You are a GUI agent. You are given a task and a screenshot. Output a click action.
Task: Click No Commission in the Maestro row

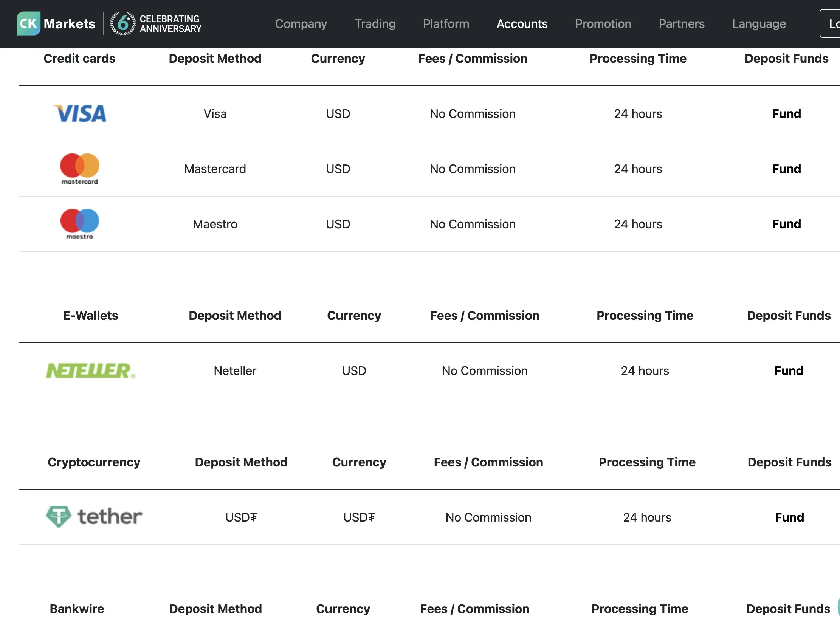pyautogui.click(x=473, y=224)
